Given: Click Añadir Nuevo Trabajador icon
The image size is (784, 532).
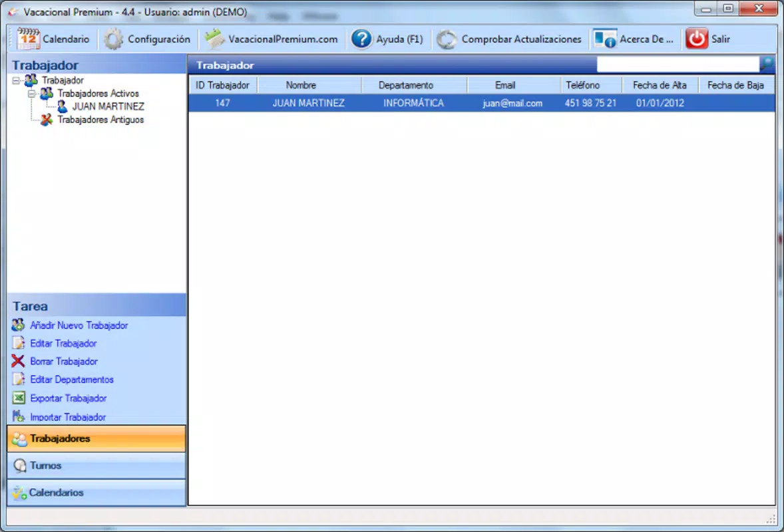Looking at the screenshot, I should coord(19,325).
